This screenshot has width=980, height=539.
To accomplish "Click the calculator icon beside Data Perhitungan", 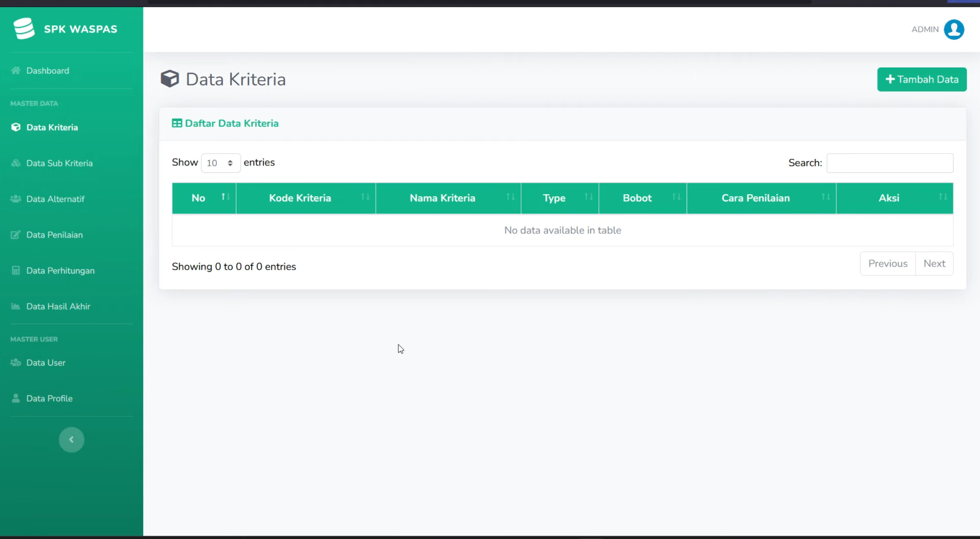I will (16, 270).
